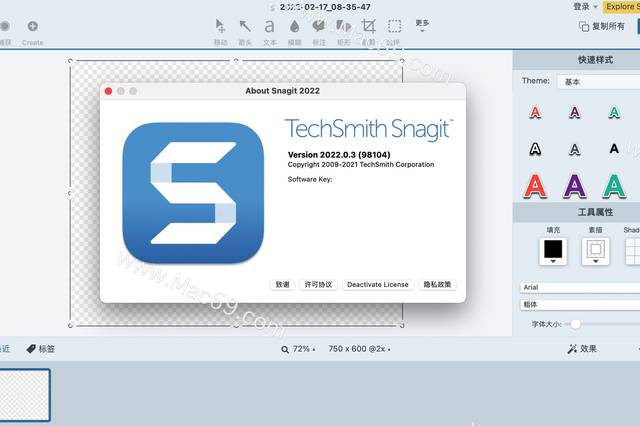640x426 pixels.
Task: Apply the plain black A quick style
Action: (614, 149)
